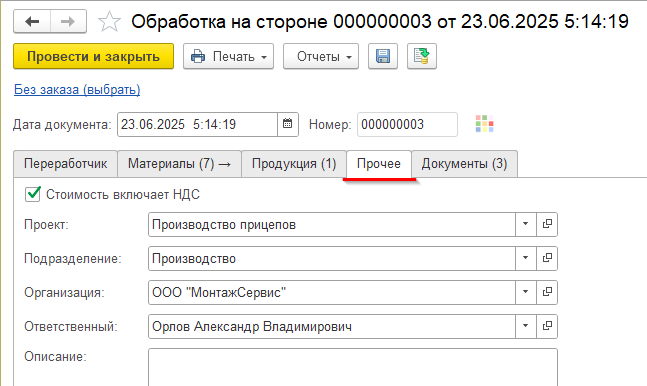This screenshot has height=386, width=647.
Task: Switch to the Документы (3) tab
Action: coord(464,164)
